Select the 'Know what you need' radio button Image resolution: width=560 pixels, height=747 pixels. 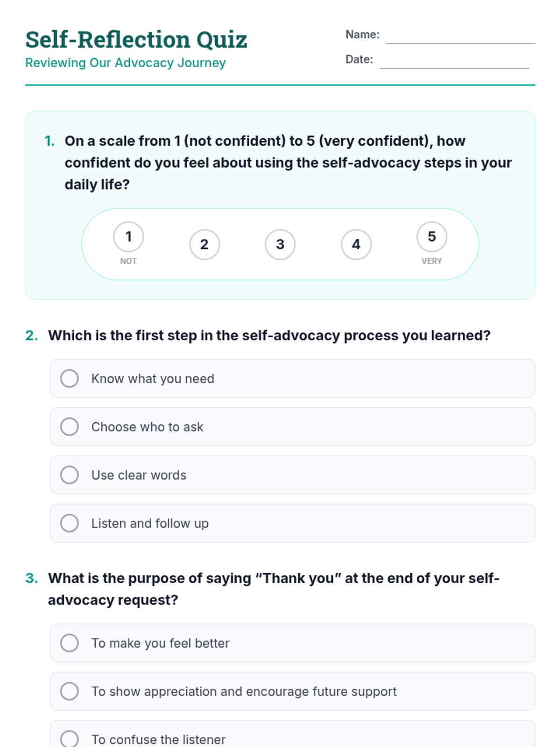pos(70,379)
